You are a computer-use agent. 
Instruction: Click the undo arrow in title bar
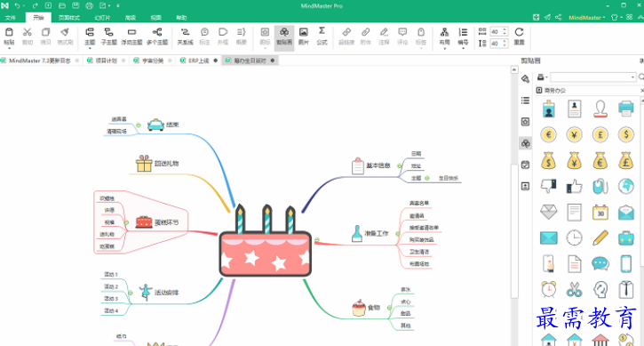pos(17,5)
